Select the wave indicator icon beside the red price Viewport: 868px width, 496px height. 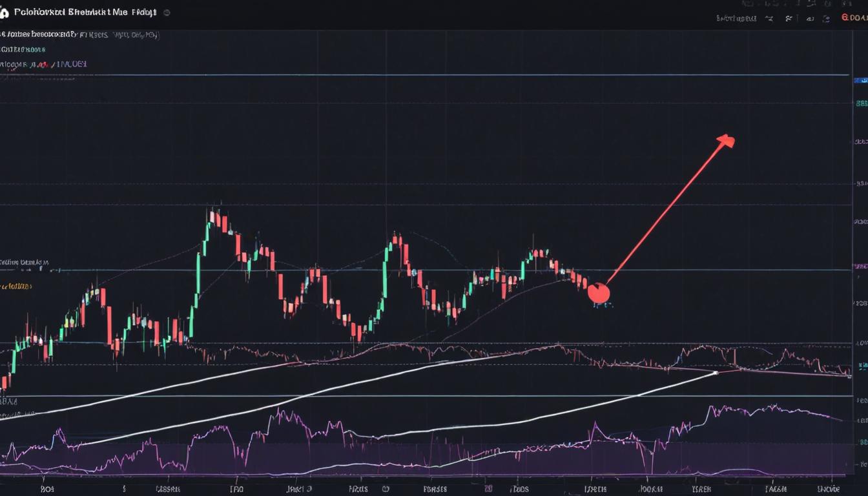811,17
